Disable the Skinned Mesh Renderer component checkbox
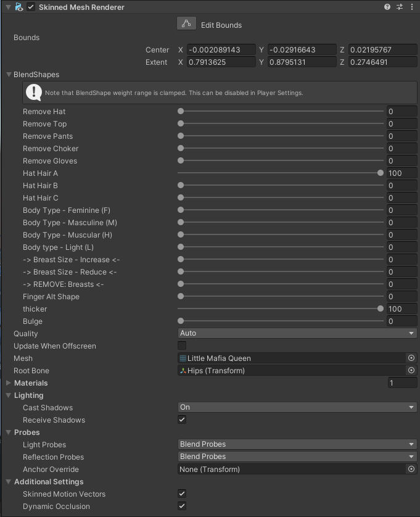420x517 pixels. (31, 7)
